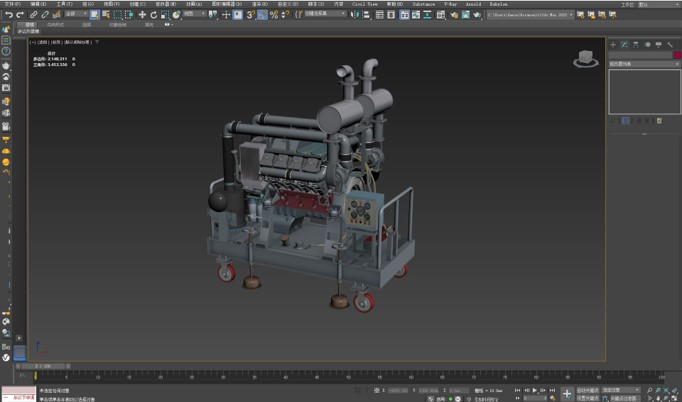Click the Redo arrow in the main toolbar
682x402 pixels.
click(x=20, y=15)
